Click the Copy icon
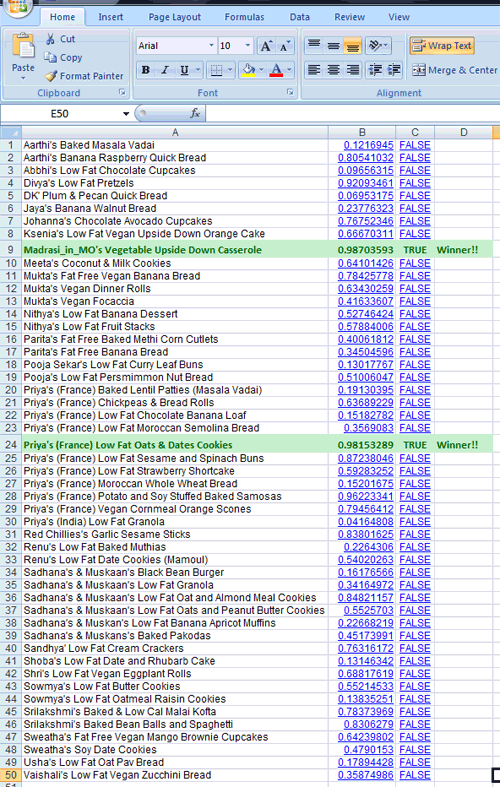This screenshot has height=787, width=500. [50, 58]
